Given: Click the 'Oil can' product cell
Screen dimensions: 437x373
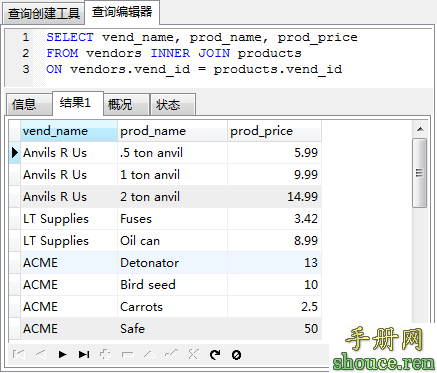Looking at the screenshot, I should [172, 241].
